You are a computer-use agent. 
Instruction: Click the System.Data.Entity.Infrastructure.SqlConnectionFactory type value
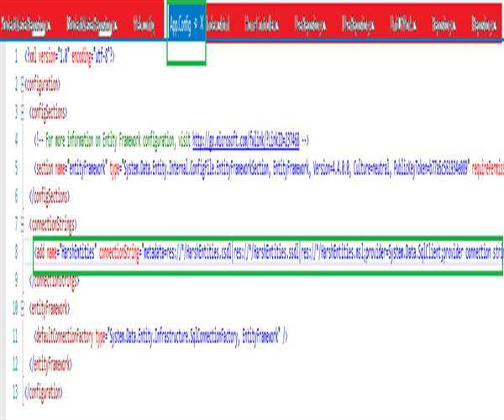(194, 337)
